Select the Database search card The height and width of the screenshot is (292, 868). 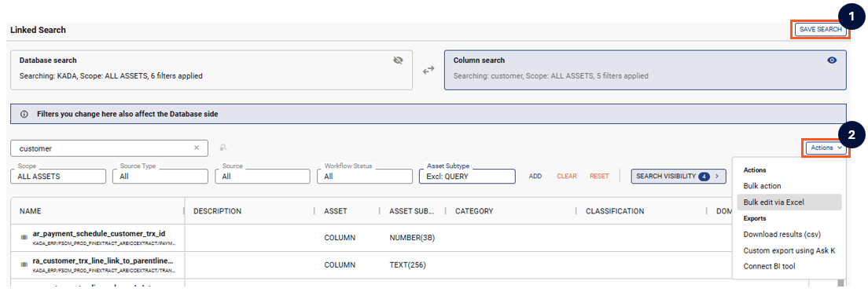coord(211,70)
